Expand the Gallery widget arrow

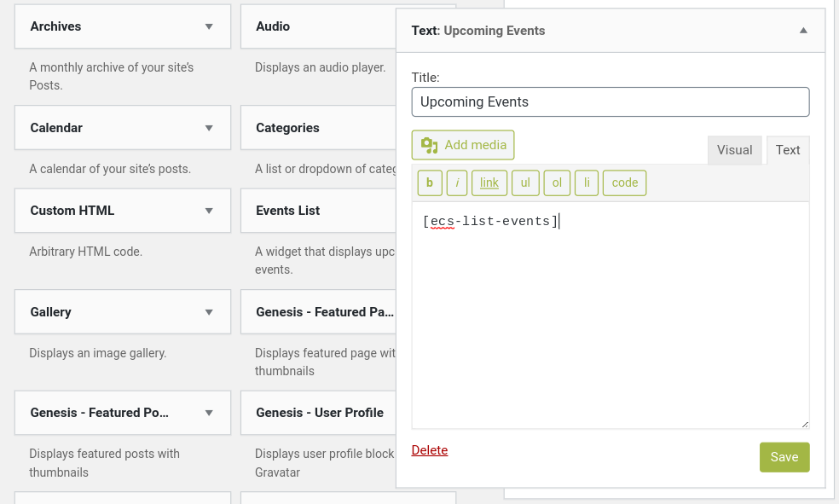click(x=209, y=312)
